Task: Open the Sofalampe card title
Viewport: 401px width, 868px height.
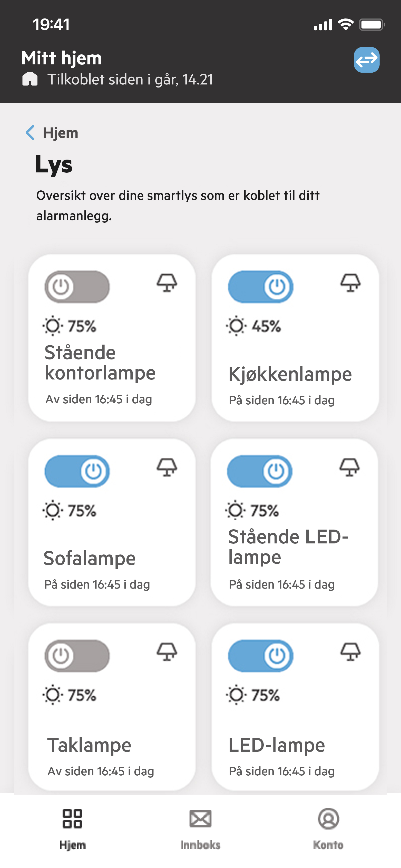Action: (x=90, y=558)
